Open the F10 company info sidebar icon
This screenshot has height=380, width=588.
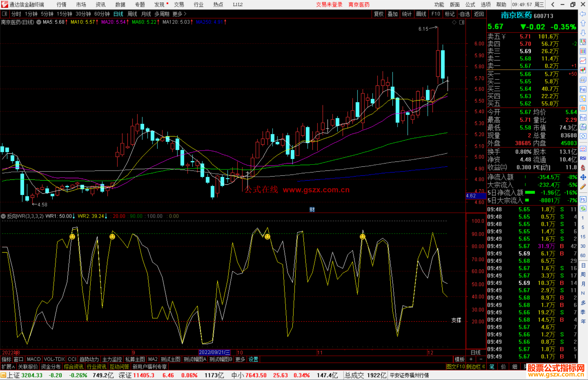(x=583, y=89)
